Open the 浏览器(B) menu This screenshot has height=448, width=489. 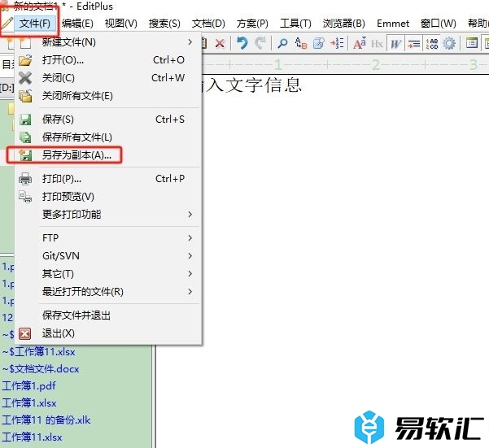click(x=343, y=24)
